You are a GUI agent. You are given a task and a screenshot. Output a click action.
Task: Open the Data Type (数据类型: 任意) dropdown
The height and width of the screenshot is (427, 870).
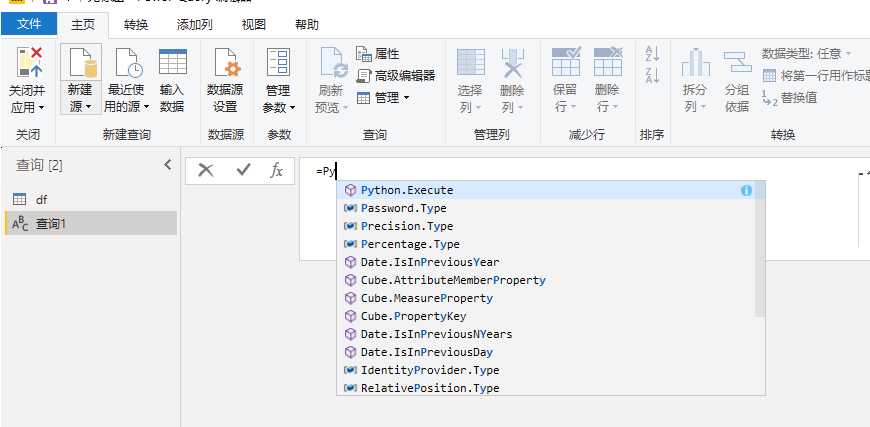[807, 54]
